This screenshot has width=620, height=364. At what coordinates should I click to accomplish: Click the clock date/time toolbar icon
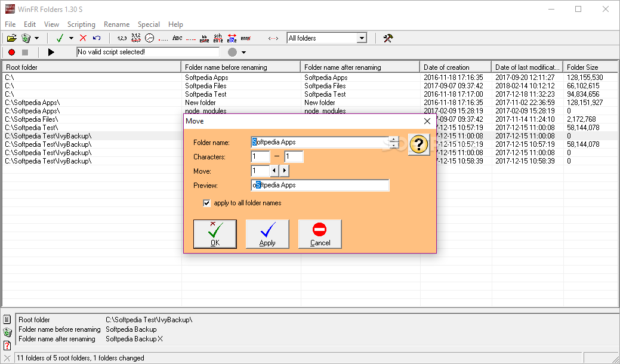tap(149, 38)
